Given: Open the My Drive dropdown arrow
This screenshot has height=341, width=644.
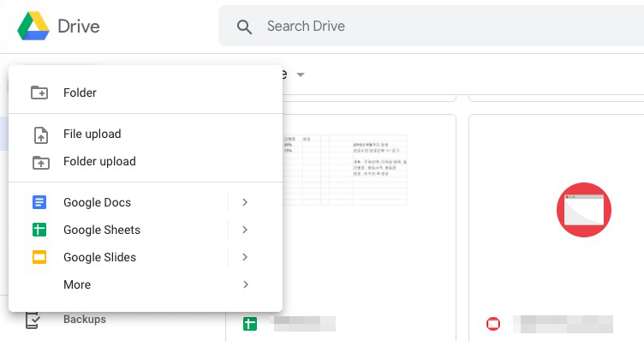Looking at the screenshot, I should pyautogui.click(x=301, y=75).
